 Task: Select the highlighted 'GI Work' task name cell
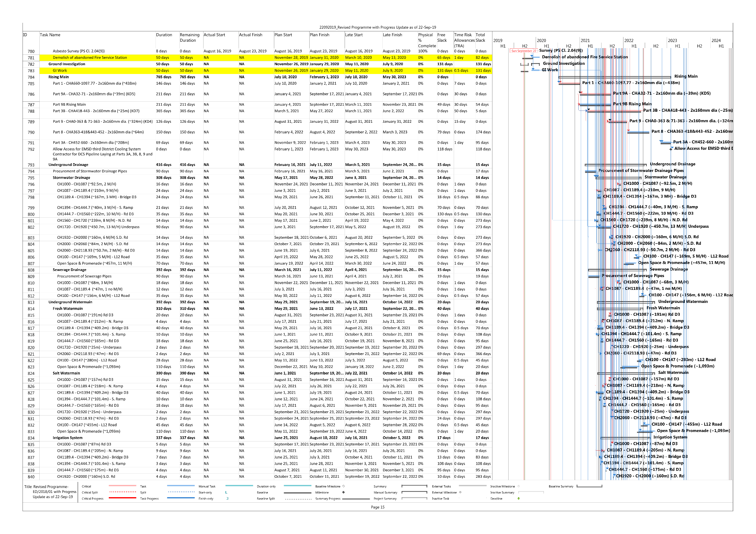coord(60,71)
